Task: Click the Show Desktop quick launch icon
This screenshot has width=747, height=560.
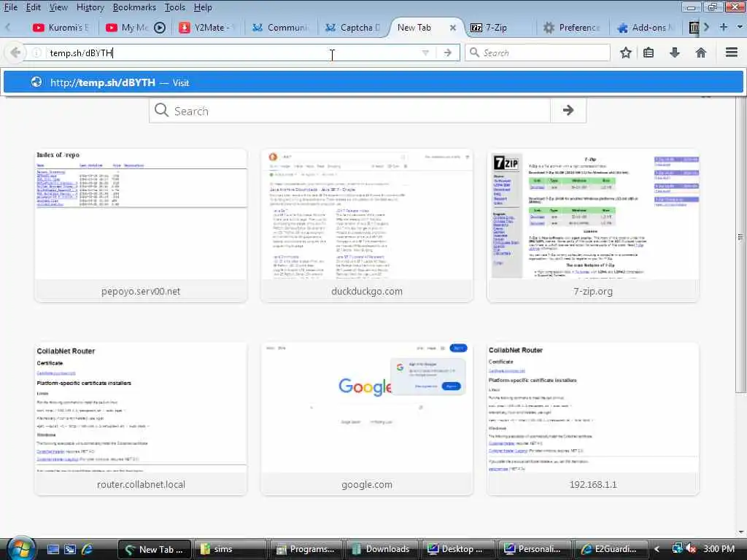Action: click(x=53, y=549)
